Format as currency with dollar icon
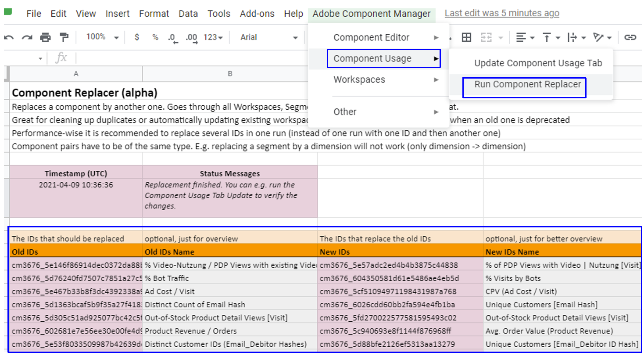Viewport: 644px width, 356px height. (137, 37)
